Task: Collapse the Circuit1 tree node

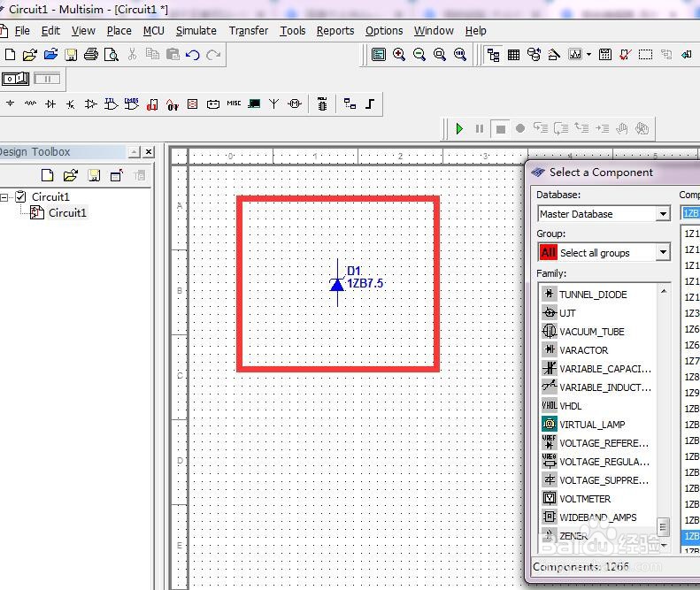Action: [4, 197]
